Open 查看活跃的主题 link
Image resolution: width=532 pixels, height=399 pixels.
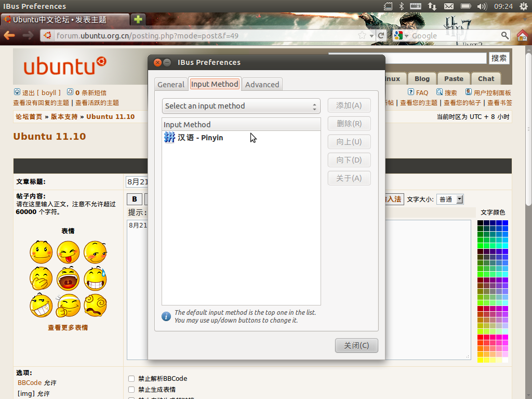click(x=97, y=103)
